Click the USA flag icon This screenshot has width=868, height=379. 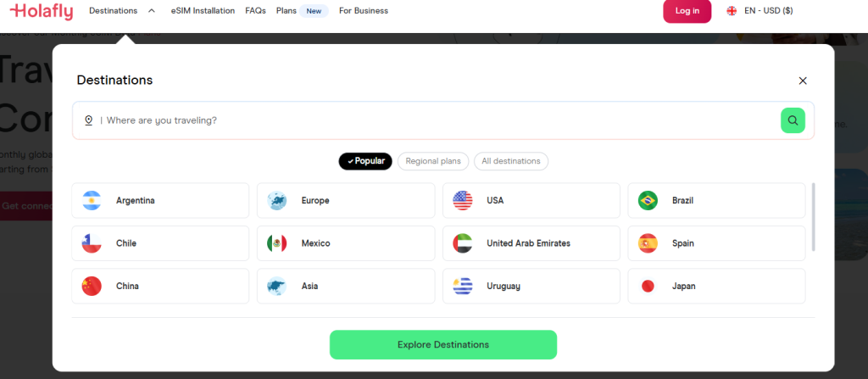pos(462,201)
